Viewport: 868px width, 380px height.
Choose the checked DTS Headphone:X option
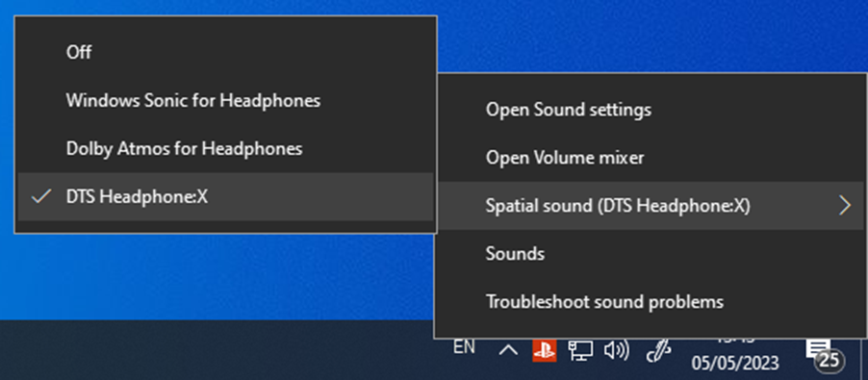[x=225, y=196]
